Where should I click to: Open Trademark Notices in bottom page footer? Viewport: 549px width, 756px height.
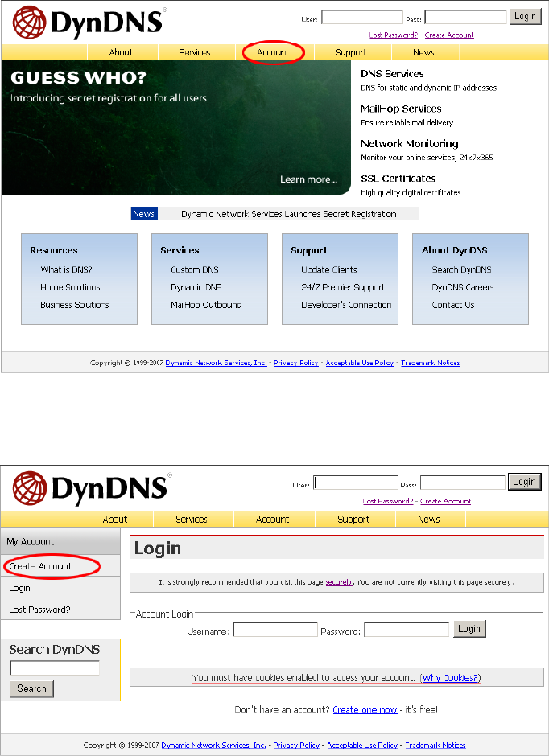pyautogui.click(x=435, y=745)
